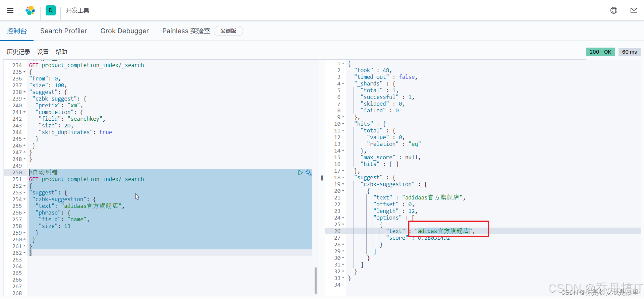Collapse the suggest block at line 238
This screenshot has width=644, height=299.
24,92
